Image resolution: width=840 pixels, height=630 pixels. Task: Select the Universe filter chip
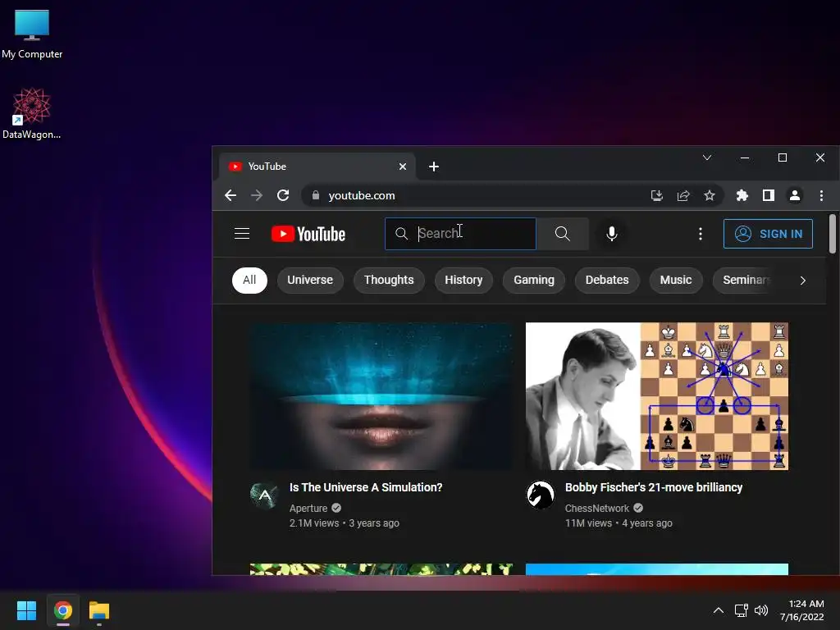point(309,281)
